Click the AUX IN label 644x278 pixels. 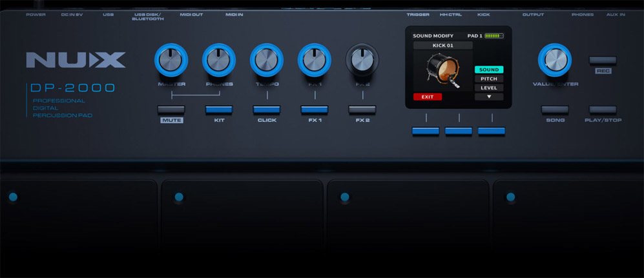pos(616,15)
